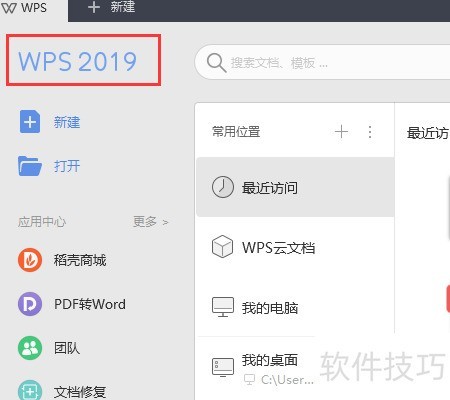This screenshot has width=450, height=400.
Task: Select WPS云文档 in location list
Action: [x=295, y=247]
